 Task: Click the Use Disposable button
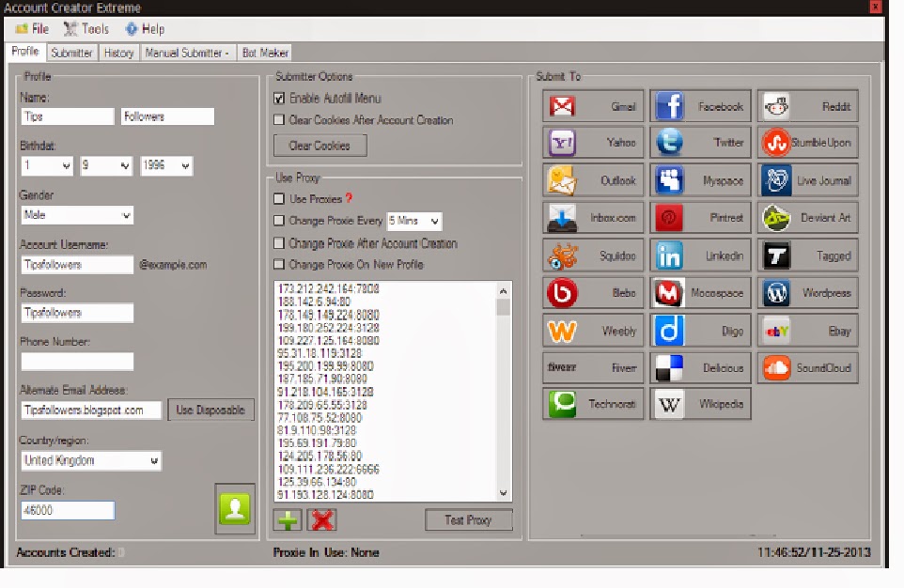pyautogui.click(x=210, y=410)
